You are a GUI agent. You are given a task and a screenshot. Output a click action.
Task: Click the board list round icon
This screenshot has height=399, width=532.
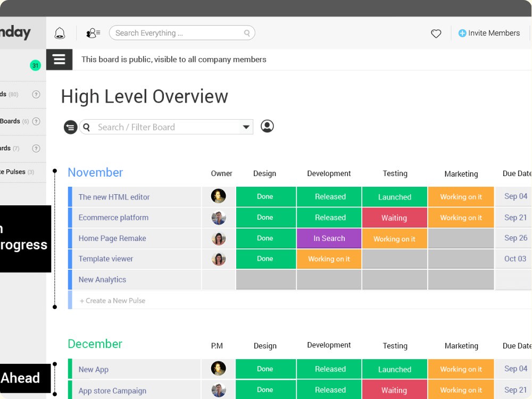[71, 127]
